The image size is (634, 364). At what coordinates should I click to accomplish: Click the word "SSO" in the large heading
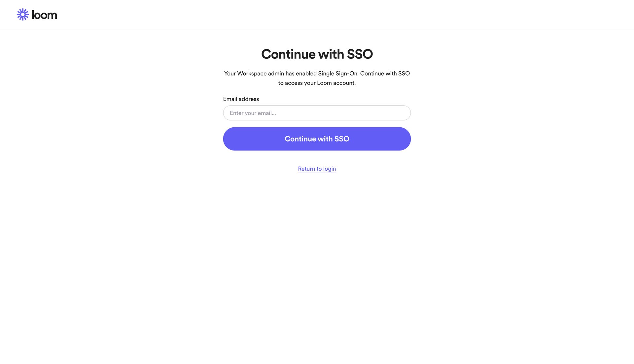click(x=360, y=54)
